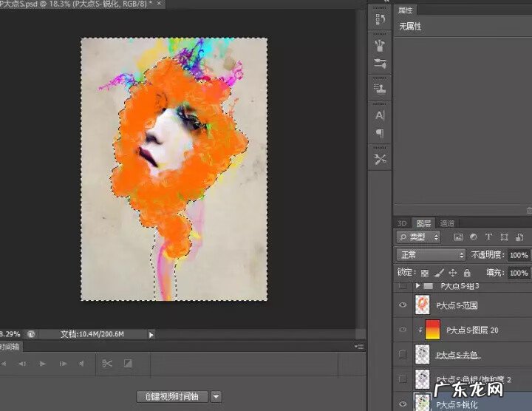Image resolution: width=532 pixels, height=411 pixels.
Task: Hide the P大点S-锐化 layer
Action: pyautogui.click(x=403, y=404)
